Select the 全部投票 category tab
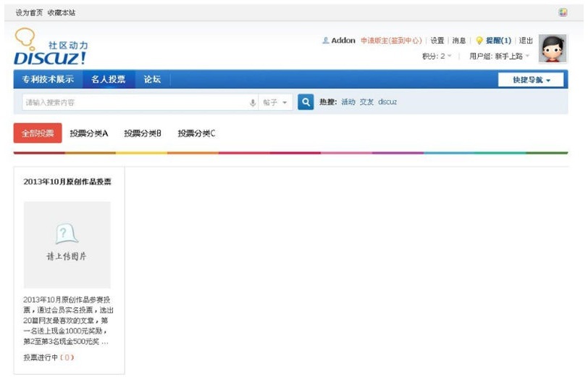588x377 pixels. tap(38, 133)
